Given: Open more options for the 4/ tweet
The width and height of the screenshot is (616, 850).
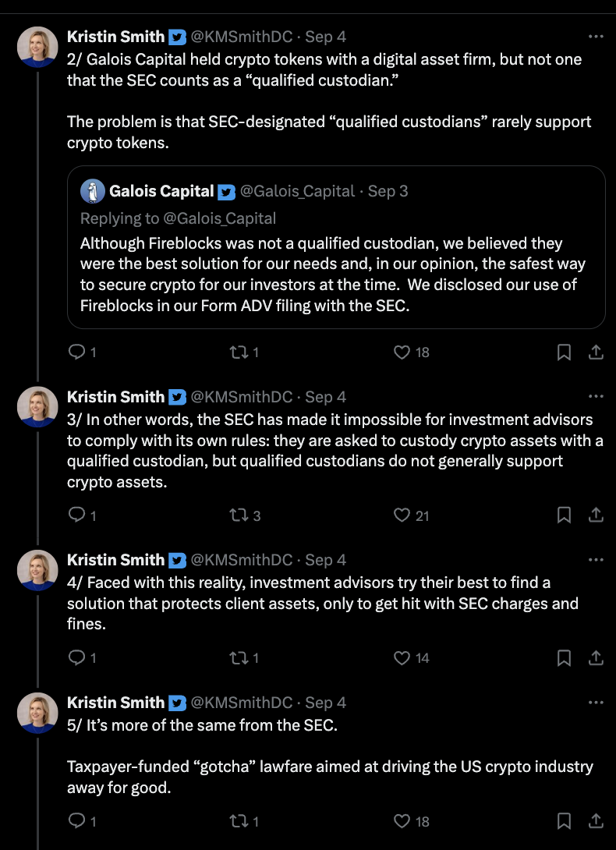Looking at the screenshot, I should pos(595,560).
